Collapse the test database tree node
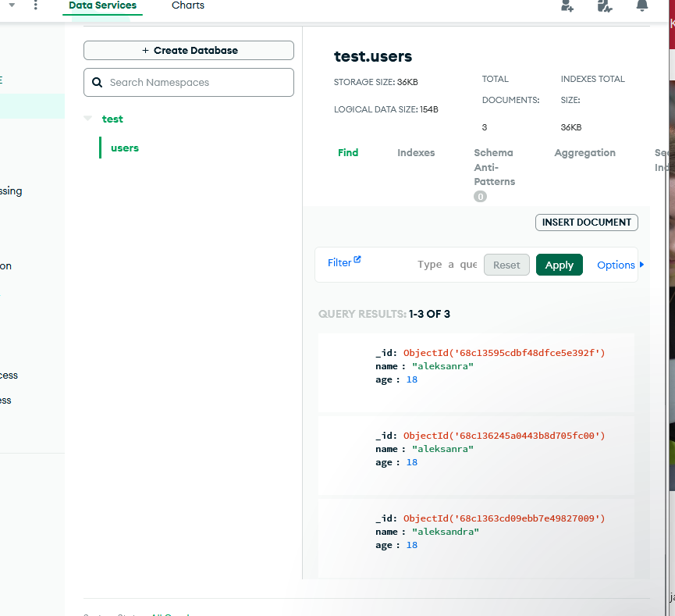 point(88,119)
